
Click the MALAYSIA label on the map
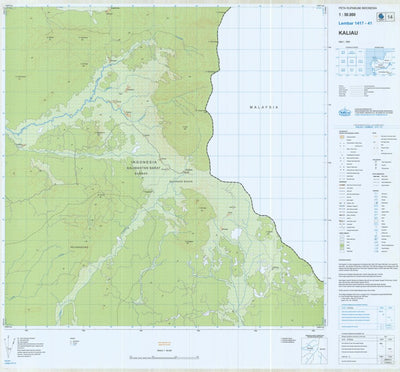[264, 107]
